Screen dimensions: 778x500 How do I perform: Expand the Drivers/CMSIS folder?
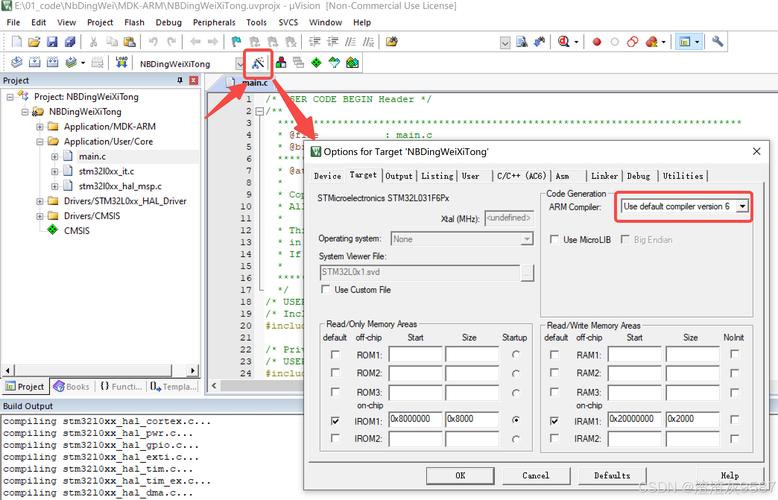(x=40, y=216)
